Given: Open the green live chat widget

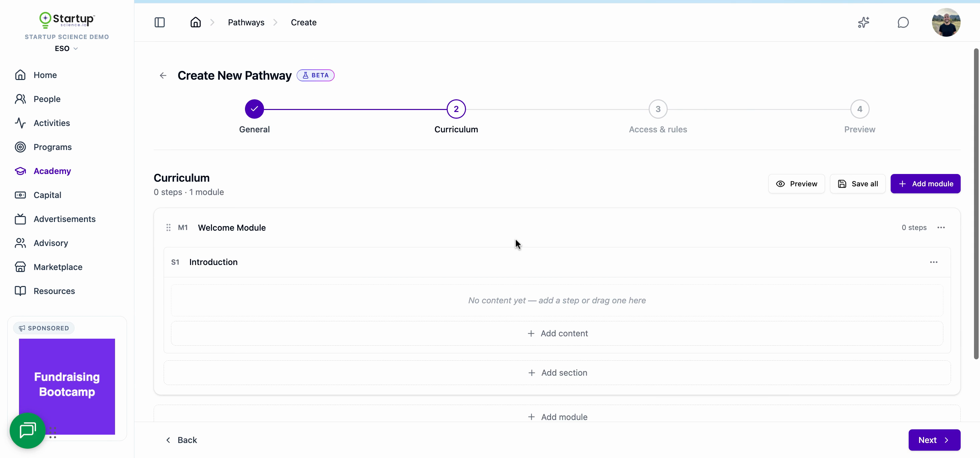Looking at the screenshot, I should click(x=28, y=430).
